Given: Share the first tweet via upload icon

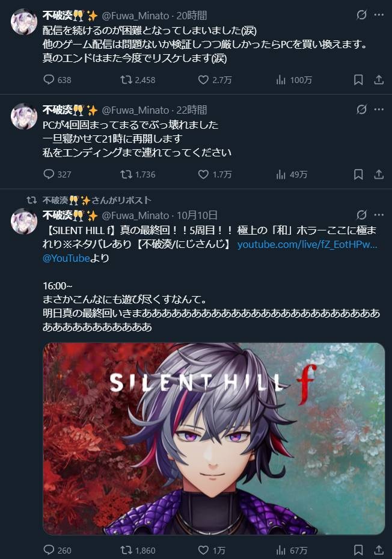Looking at the screenshot, I should (x=379, y=79).
